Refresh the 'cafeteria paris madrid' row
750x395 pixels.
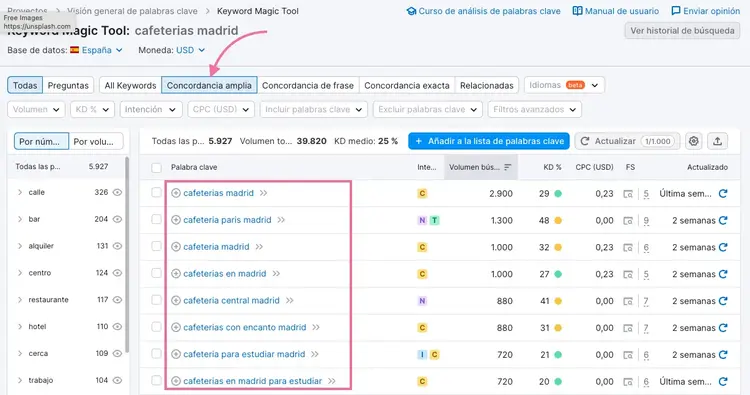(723, 220)
